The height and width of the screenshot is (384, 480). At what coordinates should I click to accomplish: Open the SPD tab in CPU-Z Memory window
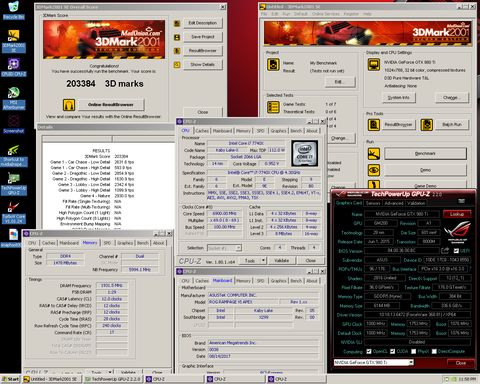tap(107, 243)
